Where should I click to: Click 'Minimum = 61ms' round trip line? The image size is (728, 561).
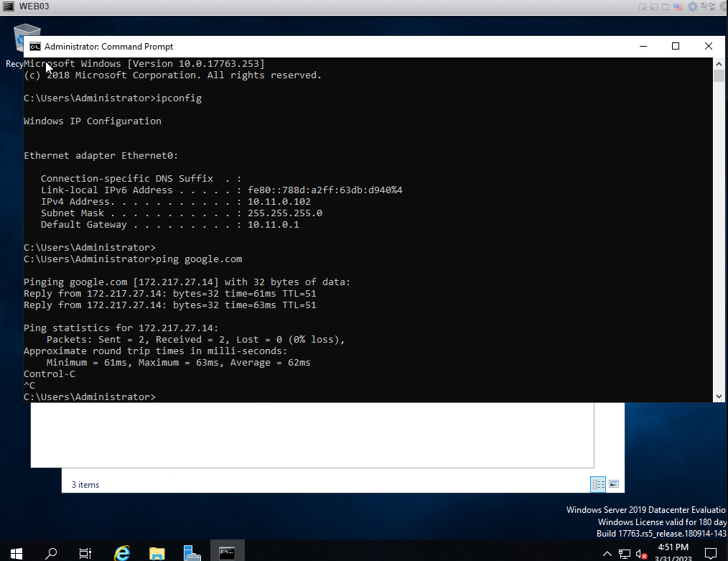tap(178, 363)
